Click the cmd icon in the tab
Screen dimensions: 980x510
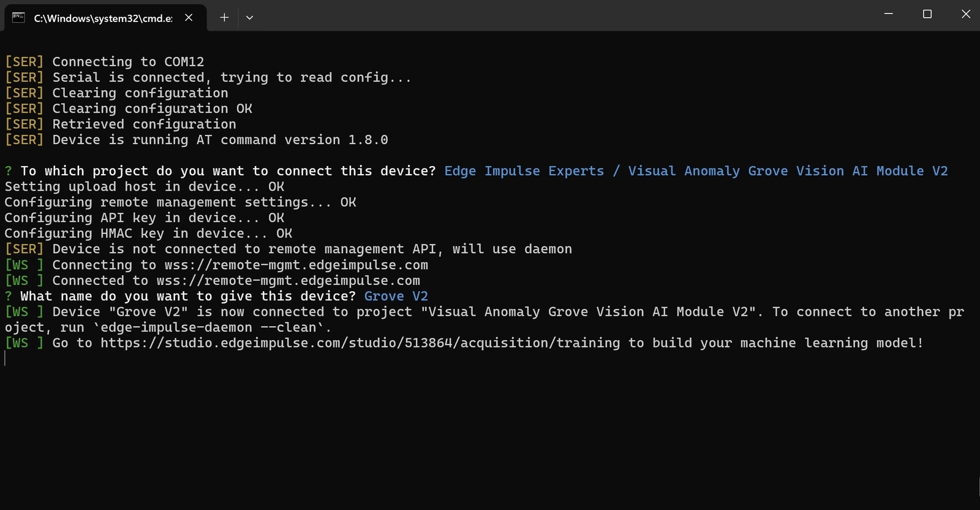18,17
